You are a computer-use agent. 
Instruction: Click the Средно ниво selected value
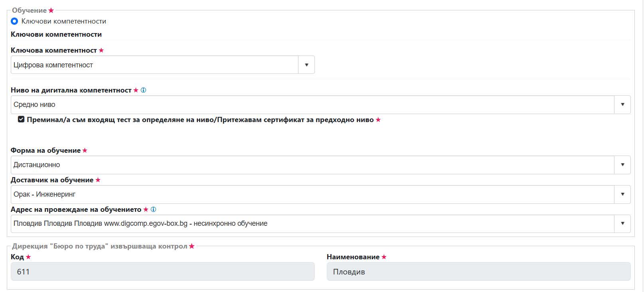(x=34, y=105)
